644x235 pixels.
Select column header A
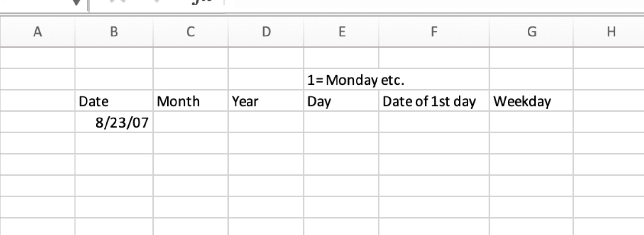(x=37, y=31)
